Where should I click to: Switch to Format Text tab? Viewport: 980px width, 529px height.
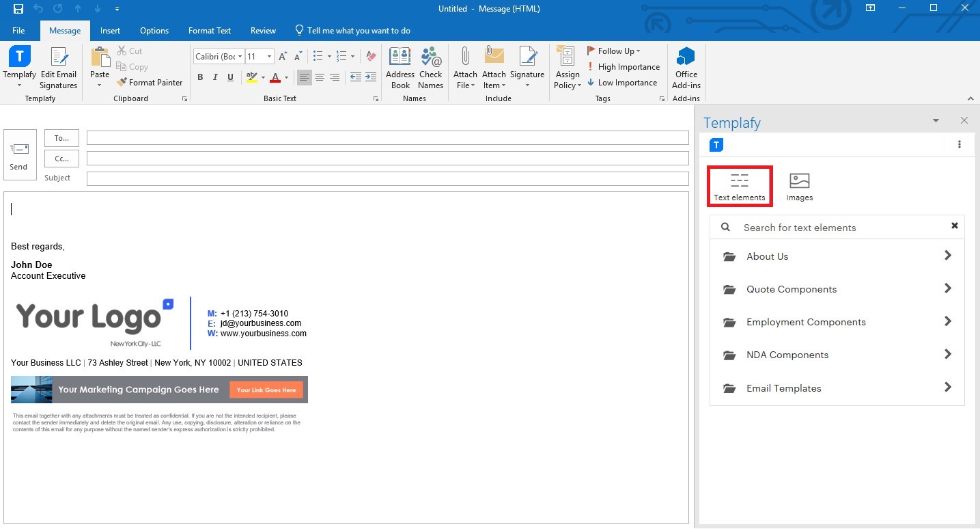pos(210,30)
